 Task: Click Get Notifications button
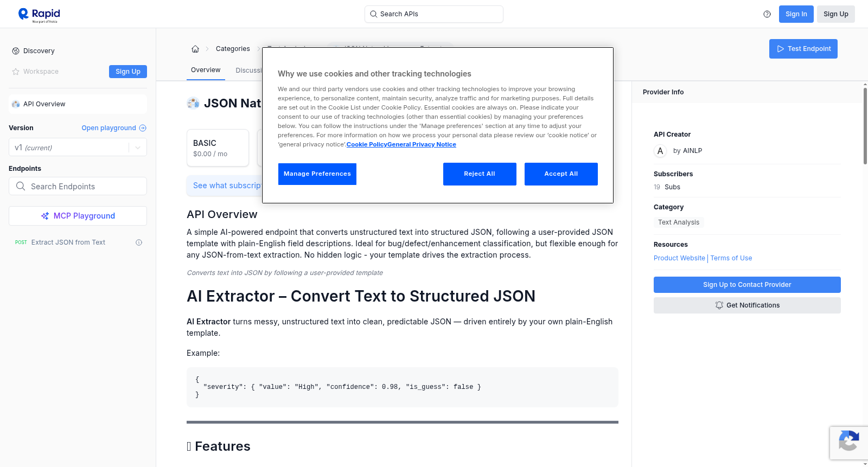[747, 305]
